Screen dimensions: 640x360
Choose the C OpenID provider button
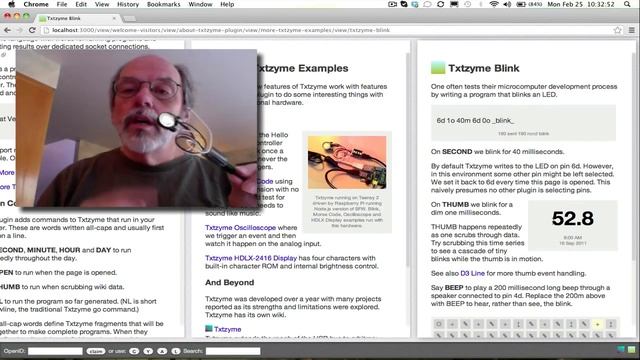tap(134, 351)
